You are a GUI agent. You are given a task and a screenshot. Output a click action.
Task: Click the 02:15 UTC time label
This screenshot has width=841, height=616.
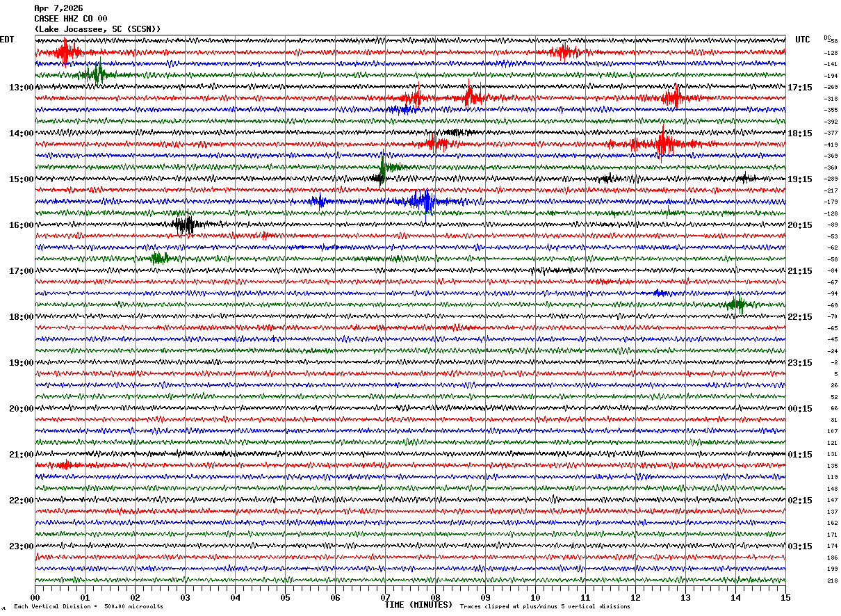800,501
